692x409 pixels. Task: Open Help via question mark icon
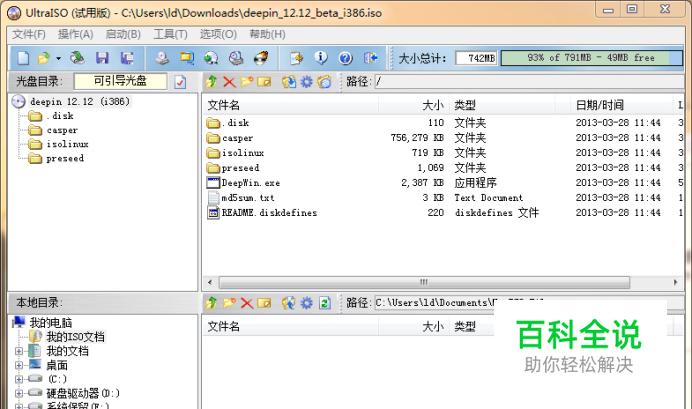pyautogui.click(x=345, y=58)
